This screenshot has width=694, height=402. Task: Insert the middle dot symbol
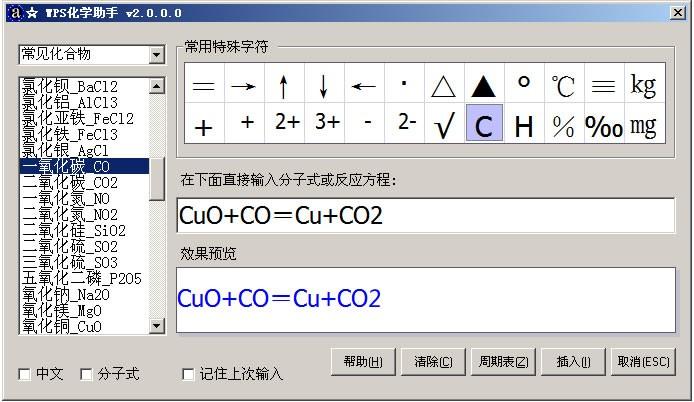coord(404,84)
